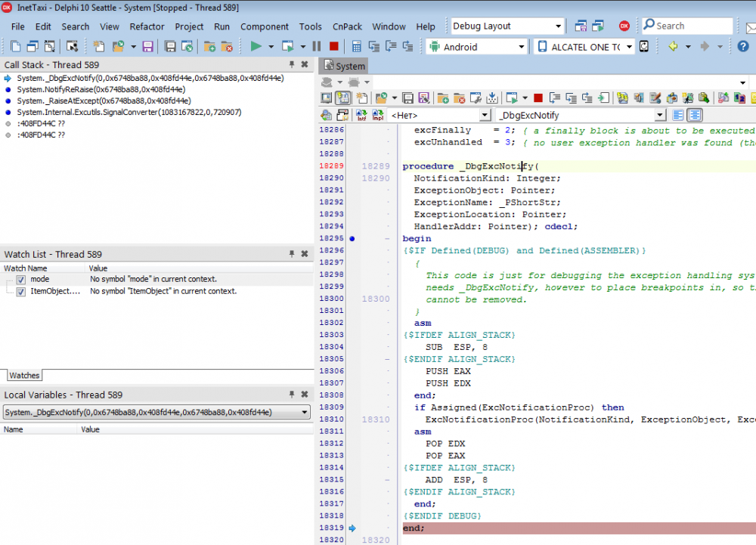
Task: Uncheck the 'mode' watch checkbox
Action: coord(20,280)
